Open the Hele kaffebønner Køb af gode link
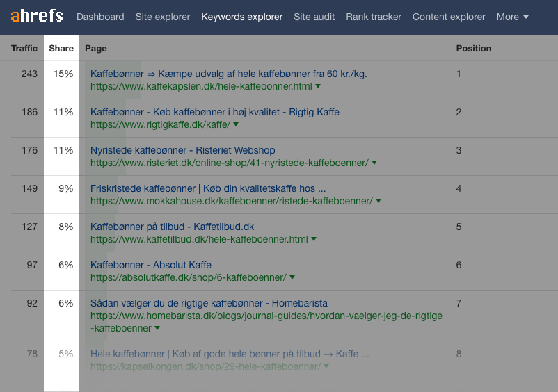Viewport: 558px width, 392px height. click(230, 354)
